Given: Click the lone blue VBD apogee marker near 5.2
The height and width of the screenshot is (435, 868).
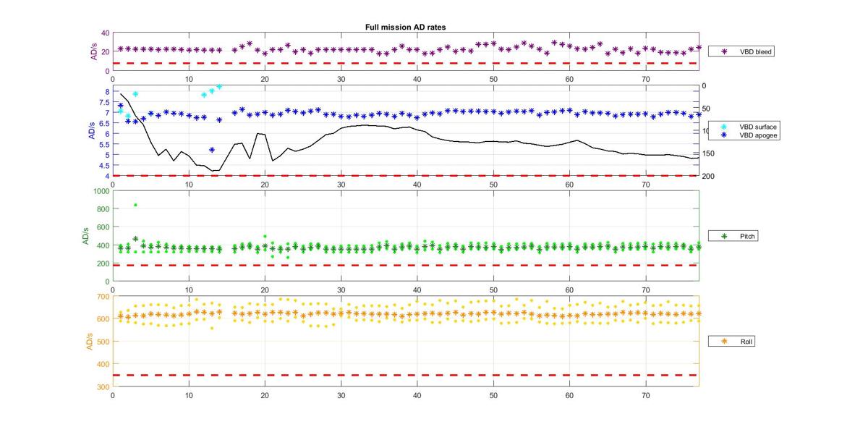Looking at the screenshot, I should (x=212, y=150).
